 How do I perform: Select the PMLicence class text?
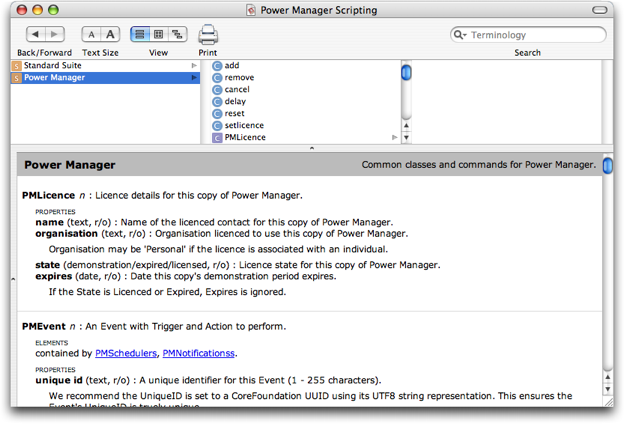245,137
